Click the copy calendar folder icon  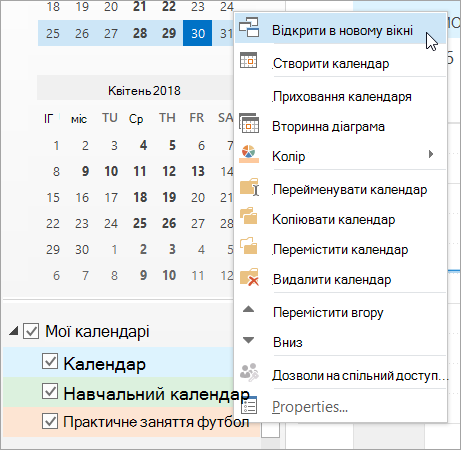(x=249, y=216)
